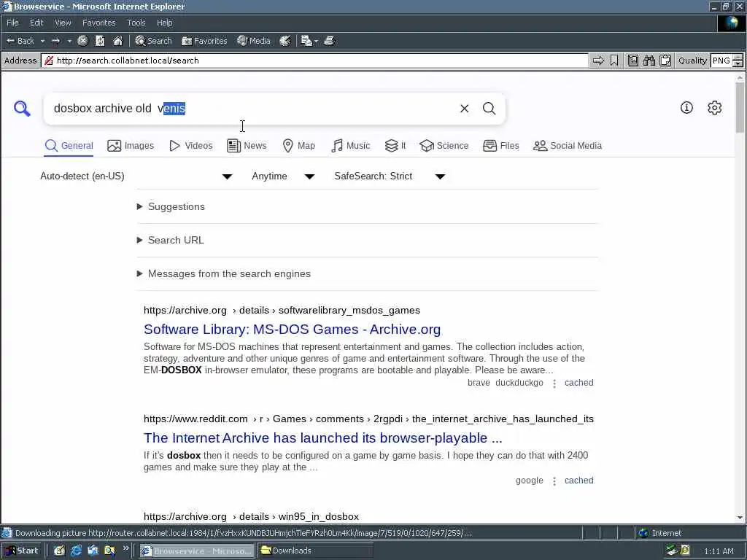The height and width of the screenshot is (560, 747).
Task: Switch to the Downloads taskbar window
Action: click(315, 551)
